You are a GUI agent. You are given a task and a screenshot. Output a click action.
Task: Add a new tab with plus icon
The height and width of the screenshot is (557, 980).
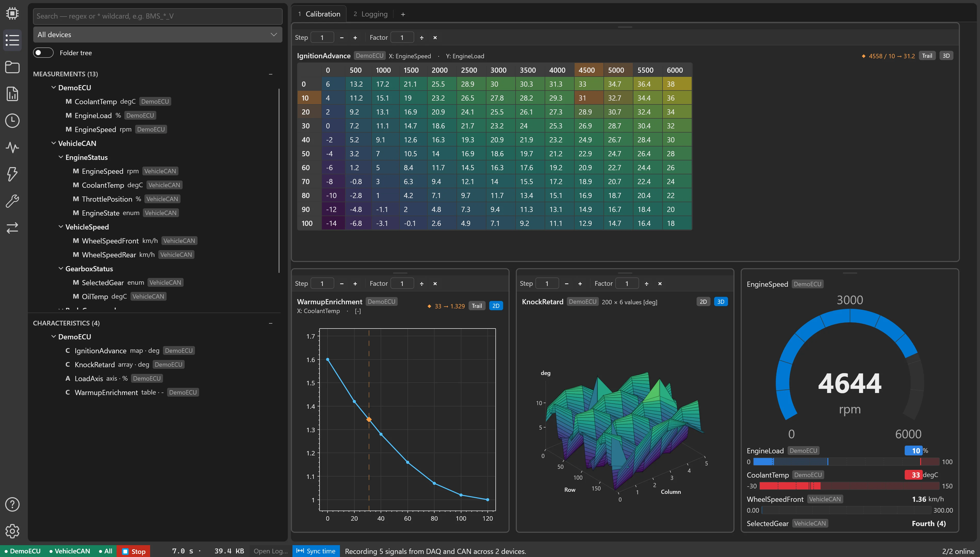pos(403,14)
